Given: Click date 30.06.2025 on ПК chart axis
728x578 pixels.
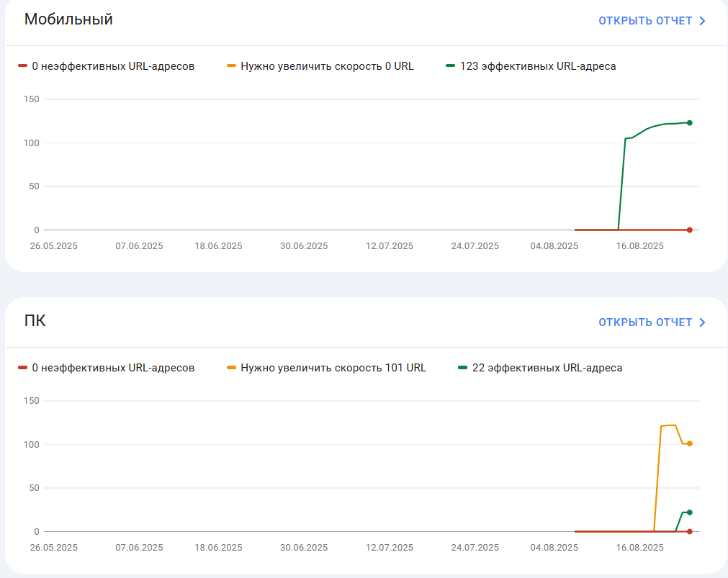Looking at the screenshot, I should tap(304, 548).
